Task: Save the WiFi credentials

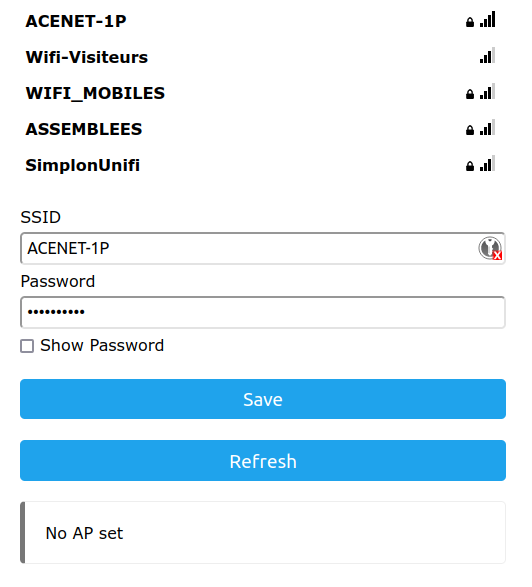Action: point(263,399)
